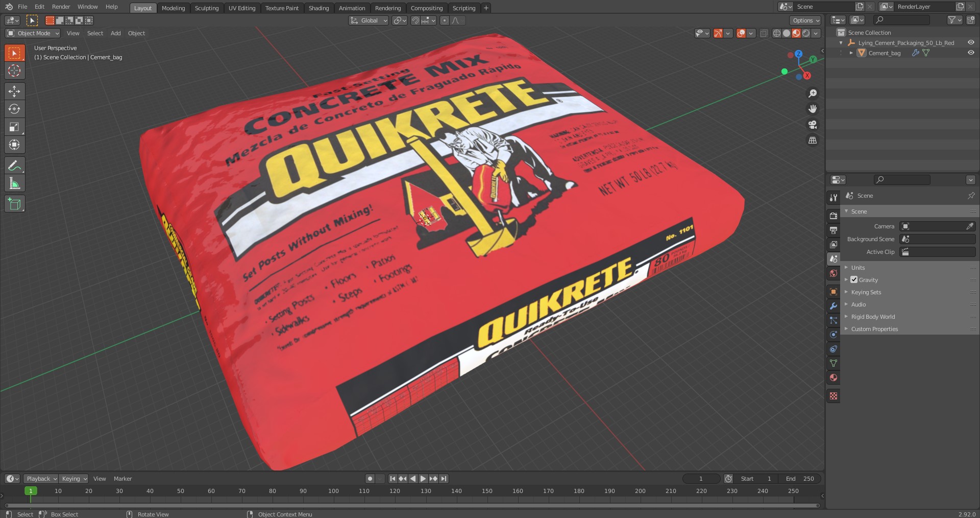Screen dimensions: 980x518
Task: Switch to wireframe viewport shading
Action: (x=777, y=33)
